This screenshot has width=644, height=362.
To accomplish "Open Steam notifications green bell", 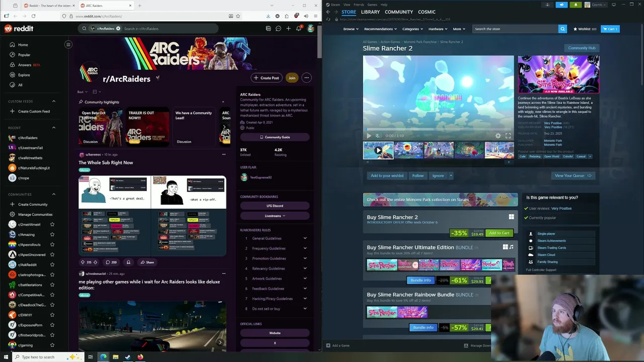I will [x=576, y=5].
